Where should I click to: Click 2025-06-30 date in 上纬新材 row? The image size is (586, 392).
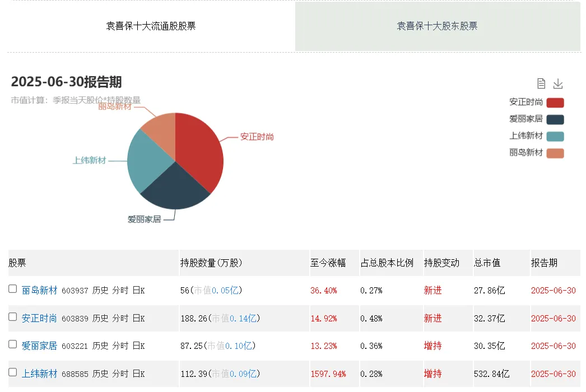(553, 374)
